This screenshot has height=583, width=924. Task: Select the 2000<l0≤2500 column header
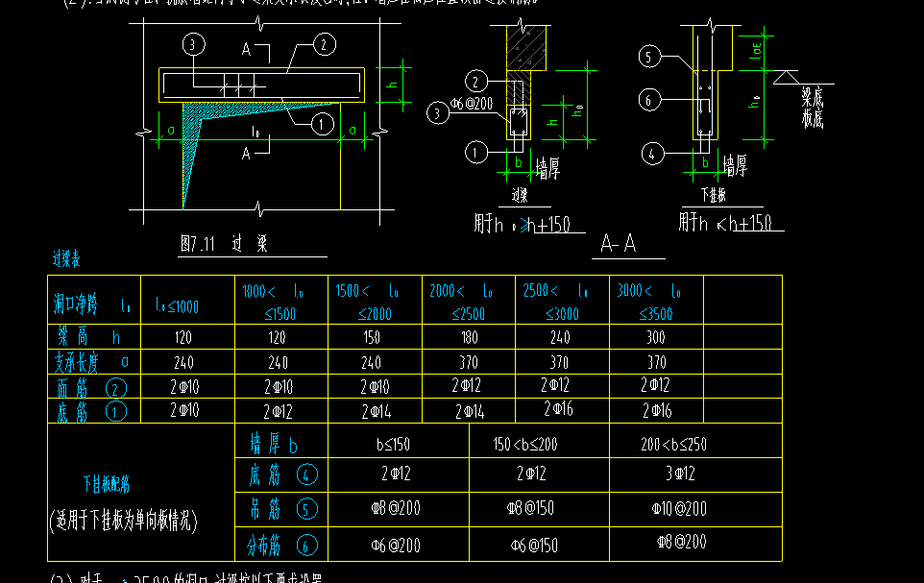(x=461, y=302)
